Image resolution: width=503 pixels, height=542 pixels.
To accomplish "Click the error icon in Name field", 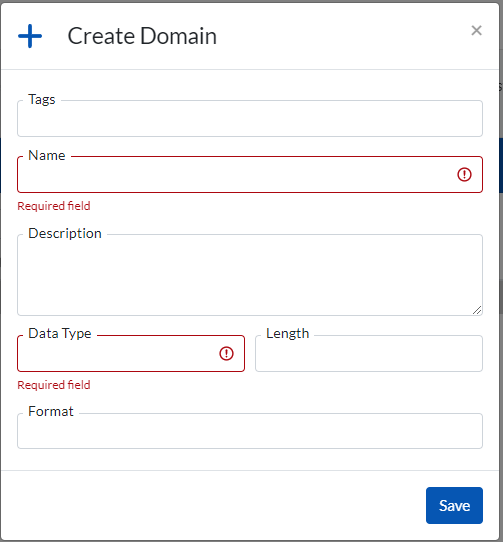I will 464,174.
